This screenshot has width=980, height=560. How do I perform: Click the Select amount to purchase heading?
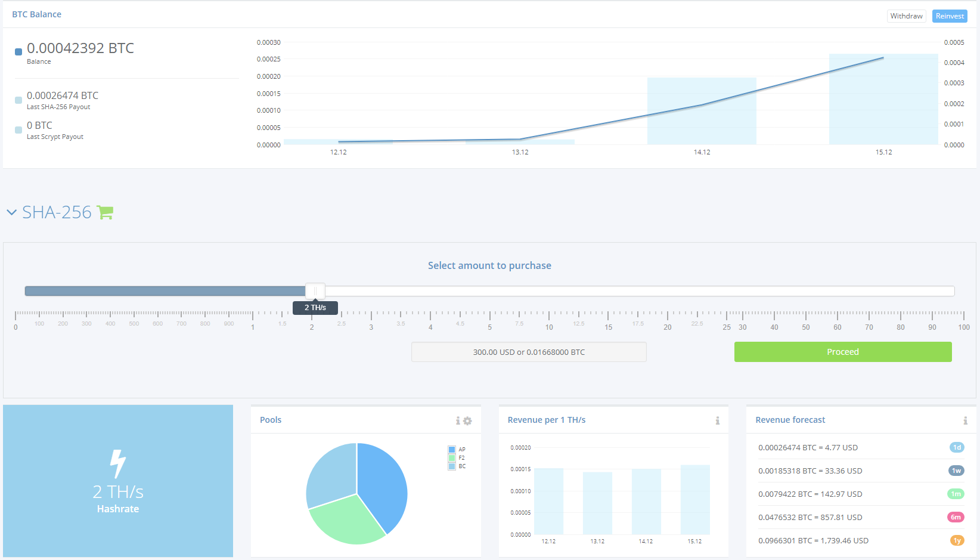point(489,265)
